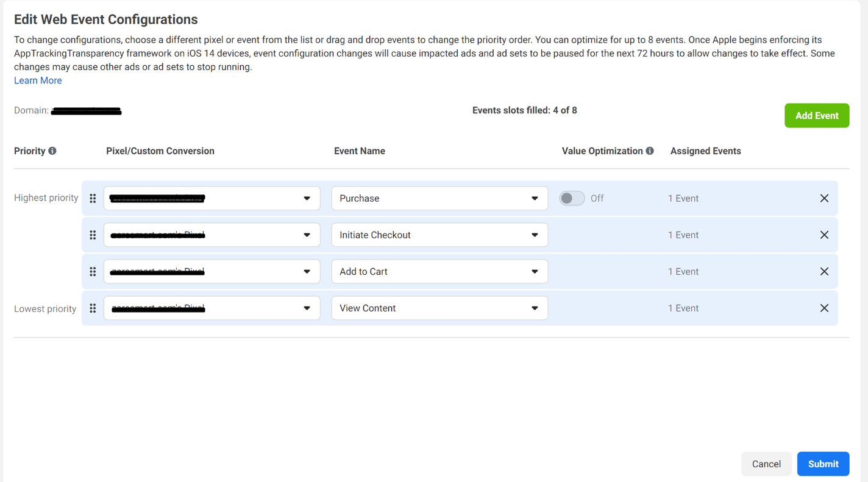Remove the Initiate Checkout event row

coord(824,235)
